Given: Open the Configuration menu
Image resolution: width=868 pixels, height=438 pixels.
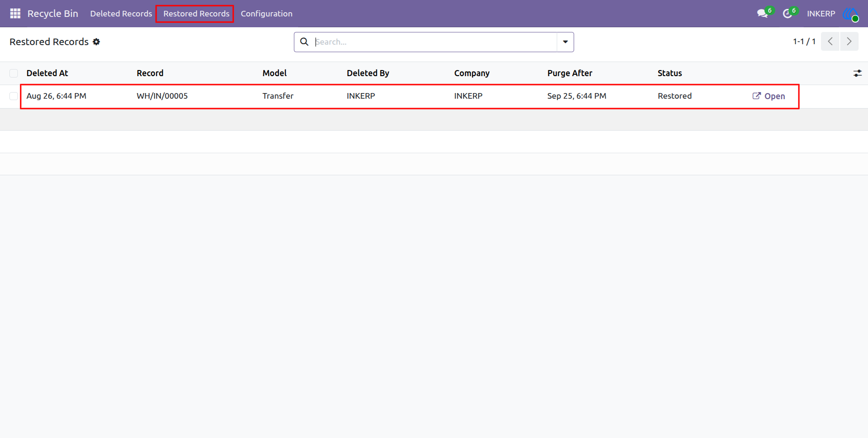Looking at the screenshot, I should (267, 14).
